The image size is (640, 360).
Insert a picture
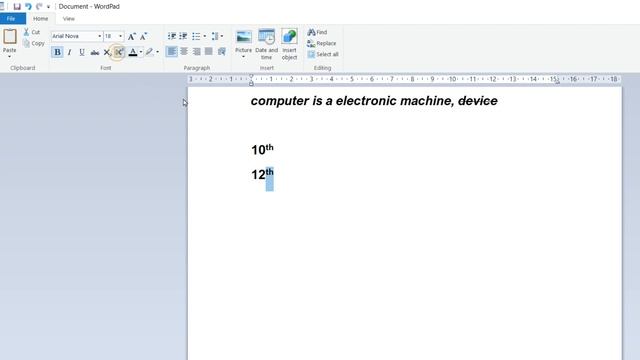pos(244,40)
